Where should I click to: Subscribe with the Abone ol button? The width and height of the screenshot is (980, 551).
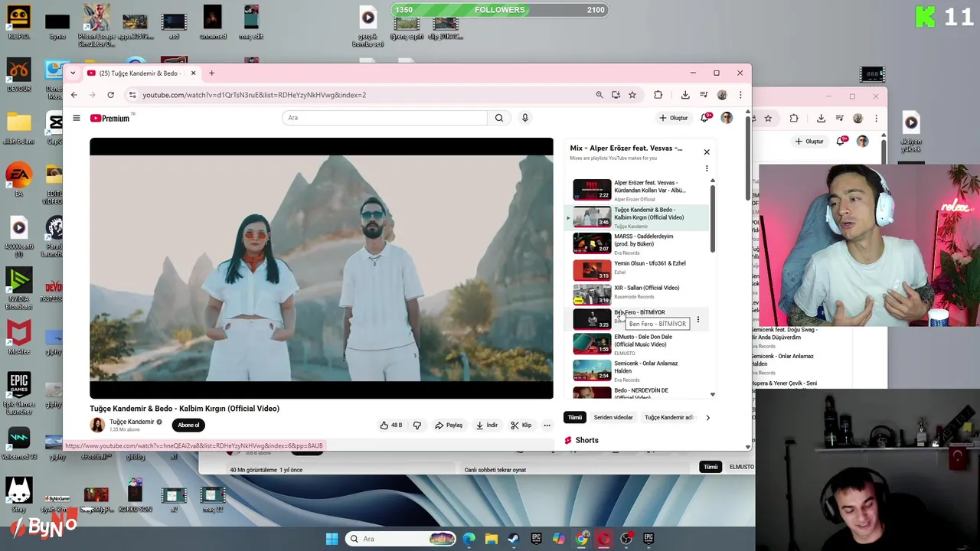click(188, 425)
